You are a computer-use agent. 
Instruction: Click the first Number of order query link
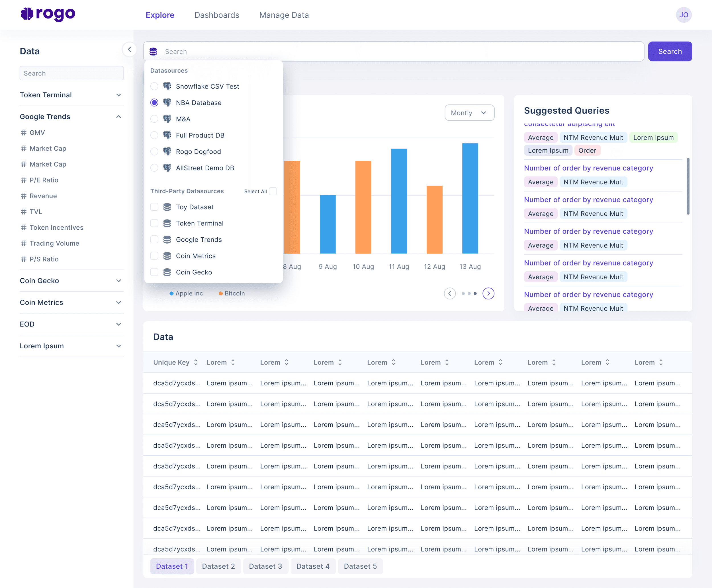click(x=588, y=168)
